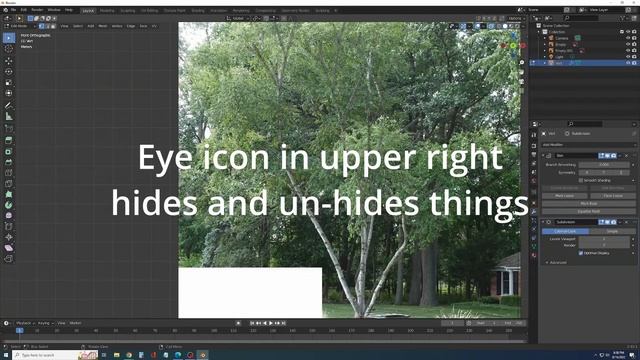Open the Object Data properties tab
Screen dimensions: 640x360
(x=534, y=247)
